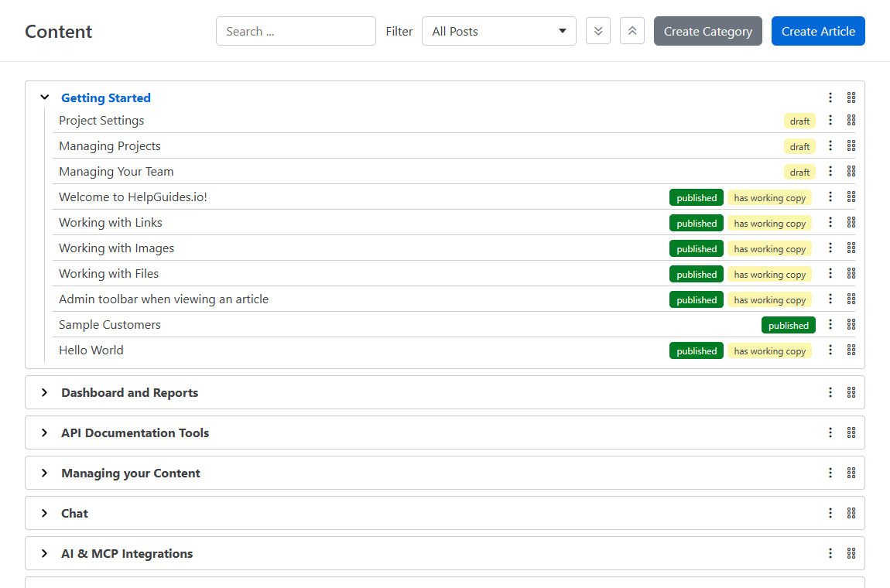890x588 pixels.
Task: Expand the Managing your Content chevron
Action: [45, 473]
